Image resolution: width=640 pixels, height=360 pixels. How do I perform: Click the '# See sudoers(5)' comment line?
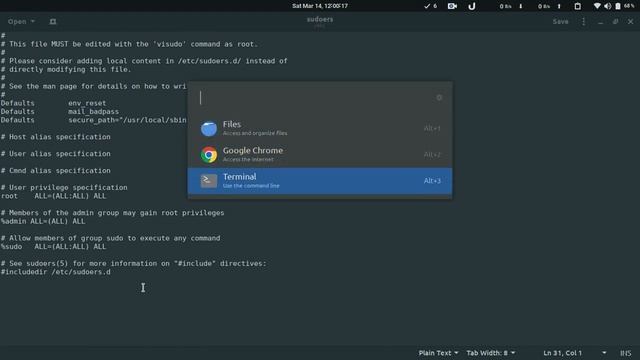click(x=133, y=263)
